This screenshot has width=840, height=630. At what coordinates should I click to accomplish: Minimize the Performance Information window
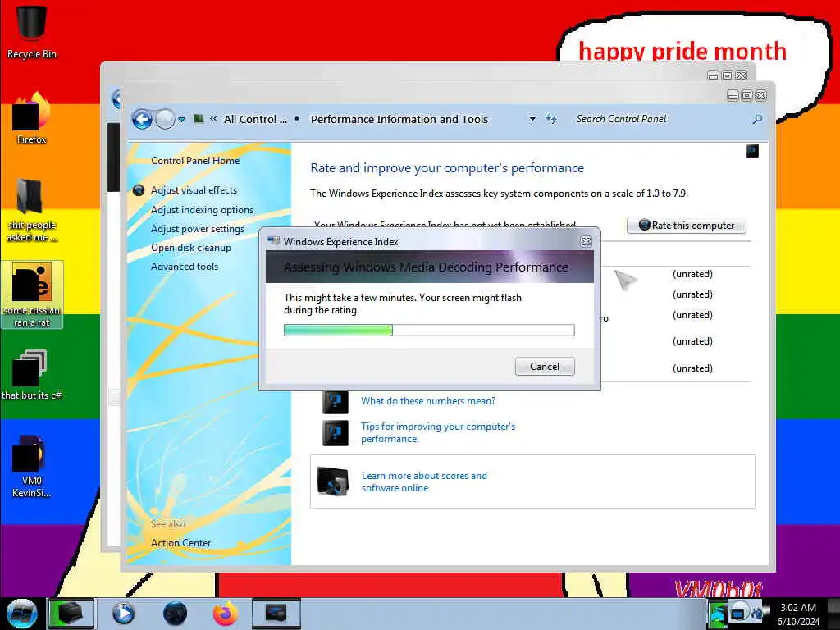[x=733, y=96]
